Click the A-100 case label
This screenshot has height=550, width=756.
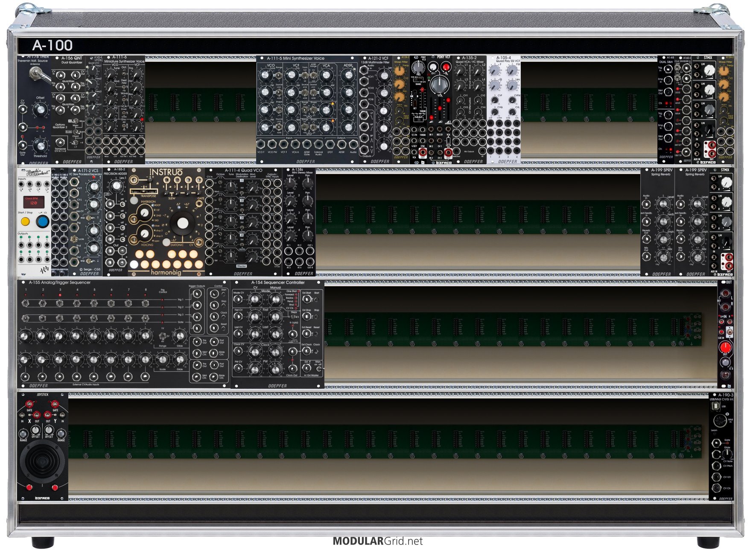[x=52, y=45]
